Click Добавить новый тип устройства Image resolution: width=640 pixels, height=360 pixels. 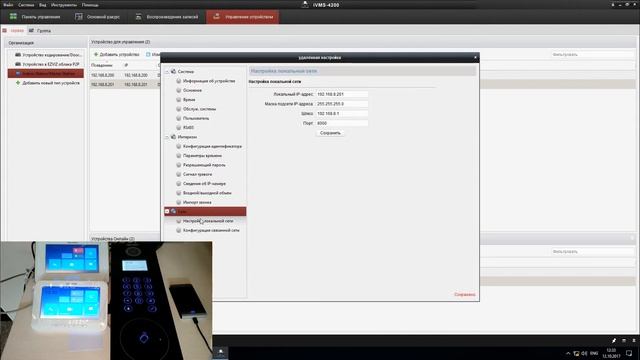51,83
